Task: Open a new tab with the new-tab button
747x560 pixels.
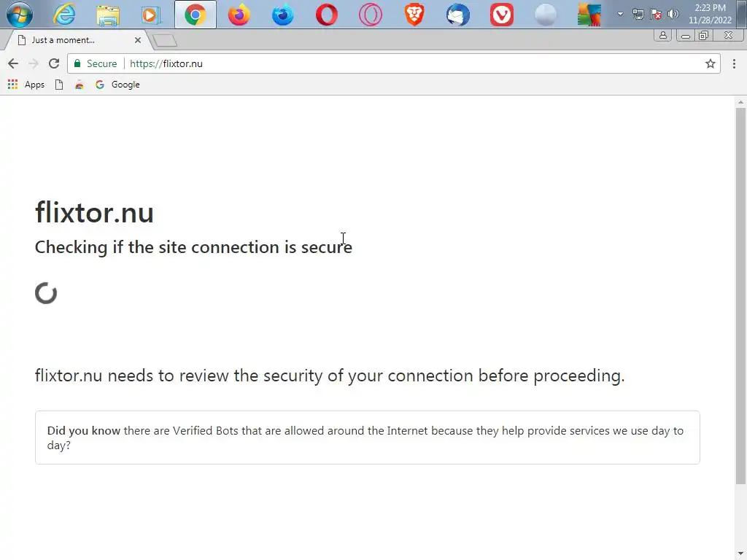Action: [x=166, y=41]
